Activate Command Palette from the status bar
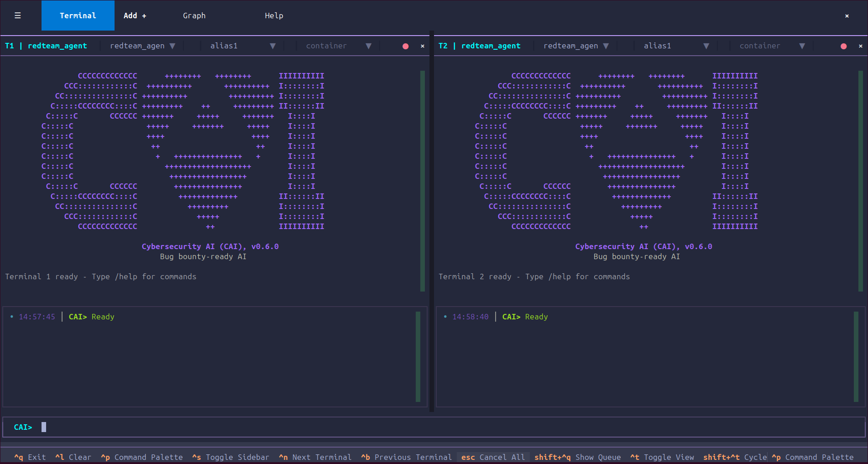Screen dimensions: 868x464 pyautogui.click(x=141, y=457)
